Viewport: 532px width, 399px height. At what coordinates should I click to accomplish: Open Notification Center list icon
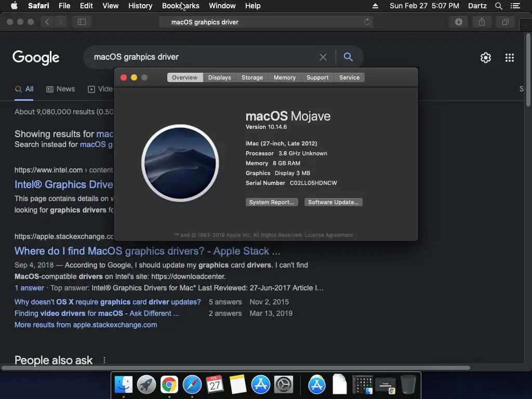coord(515,6)
